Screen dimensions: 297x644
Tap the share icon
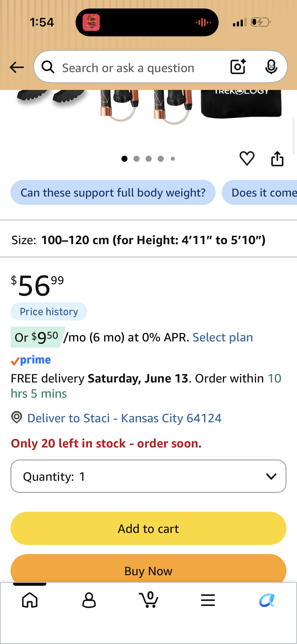277,158
